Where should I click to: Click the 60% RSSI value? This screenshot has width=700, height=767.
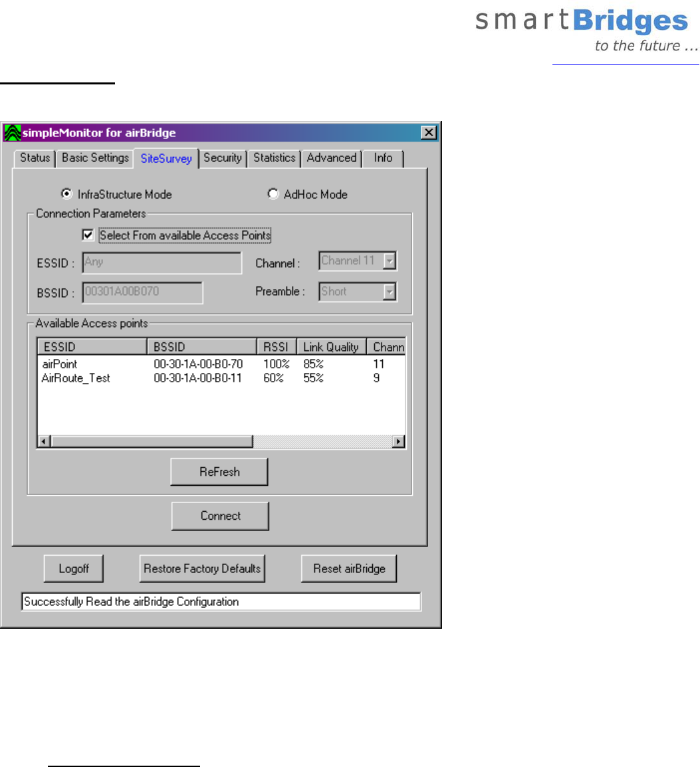pos(273,378)
